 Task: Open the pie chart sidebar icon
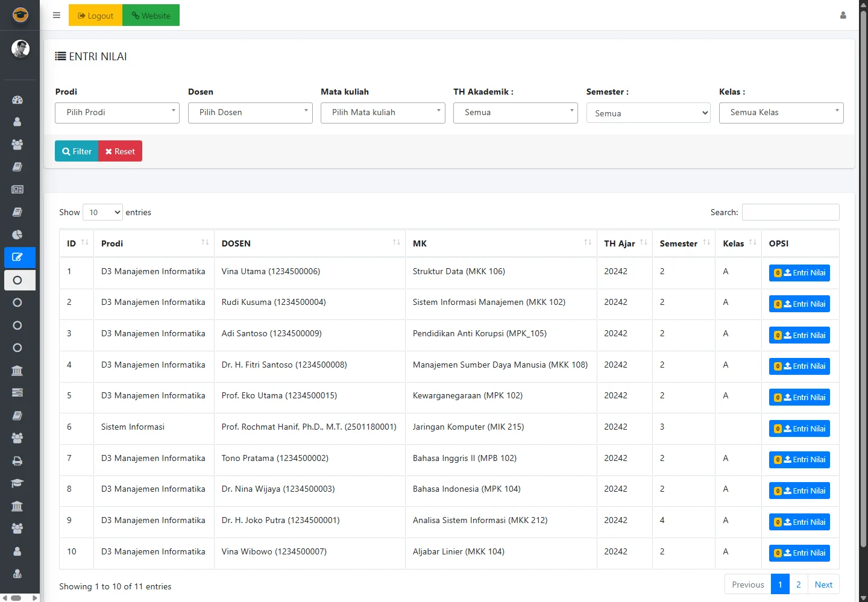[17, 234]
